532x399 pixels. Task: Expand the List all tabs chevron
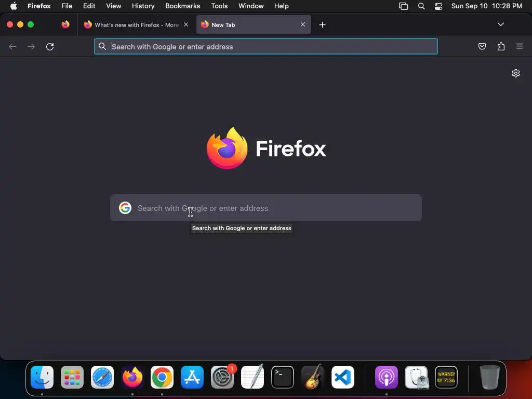[x=500, y=24]
